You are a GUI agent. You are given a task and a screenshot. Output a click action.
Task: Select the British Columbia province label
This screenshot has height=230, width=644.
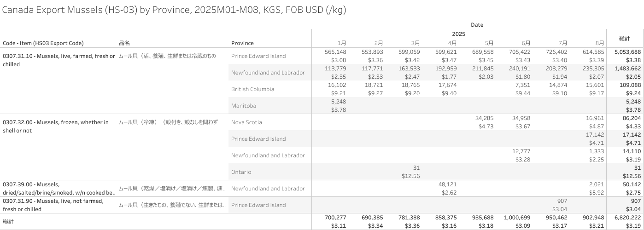(x=253, y=89)
